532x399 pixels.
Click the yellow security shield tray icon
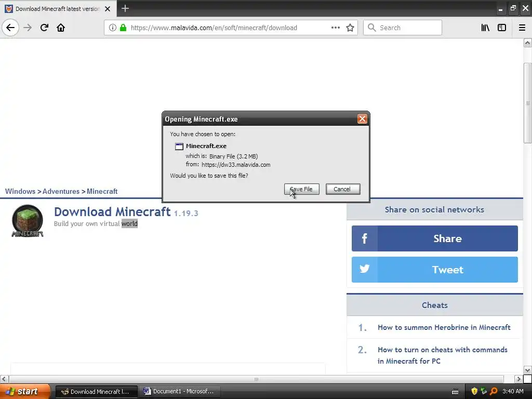pos(474,392)
